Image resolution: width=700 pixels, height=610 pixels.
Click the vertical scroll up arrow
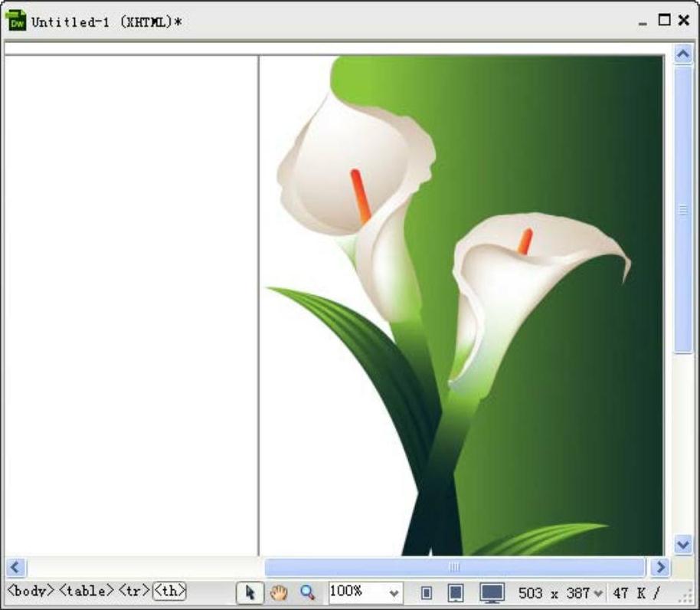coord(682,54)
